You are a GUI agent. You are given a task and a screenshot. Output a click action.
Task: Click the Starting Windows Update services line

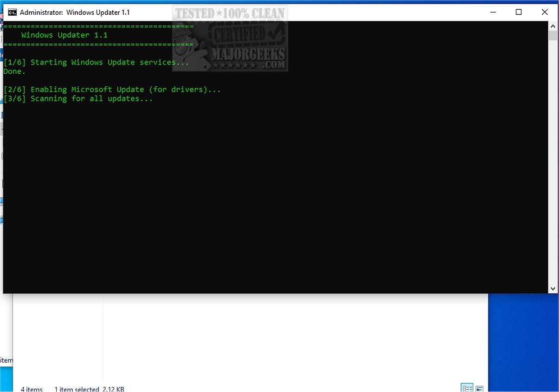tap(96, 62)
